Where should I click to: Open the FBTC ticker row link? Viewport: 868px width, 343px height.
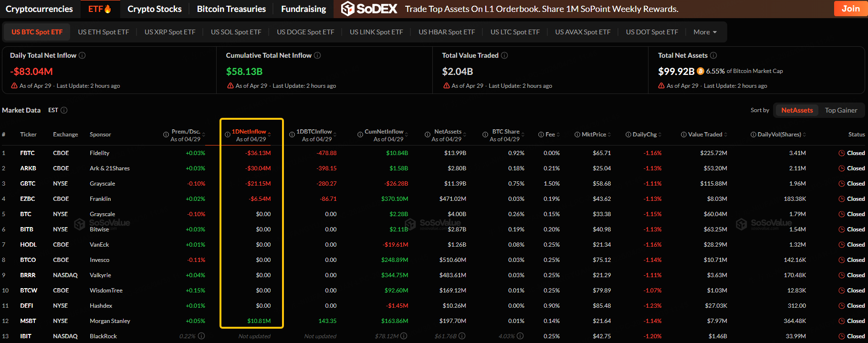27,153
